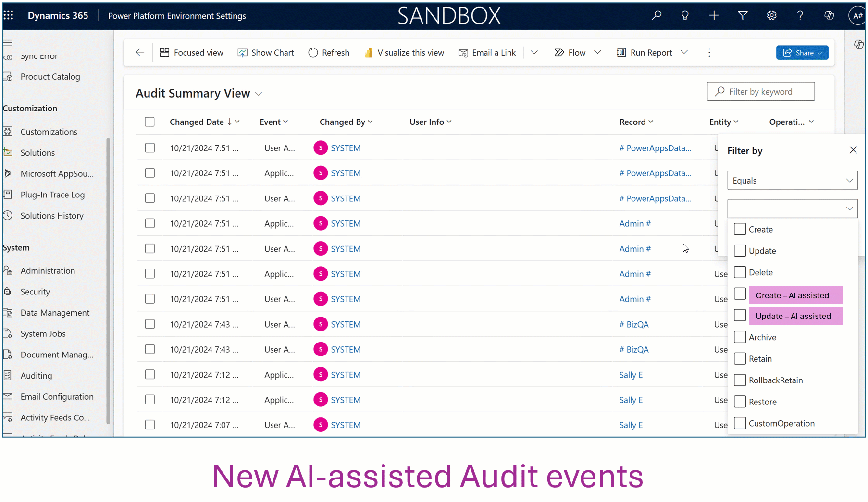Click the Share button

click(802, 52)
